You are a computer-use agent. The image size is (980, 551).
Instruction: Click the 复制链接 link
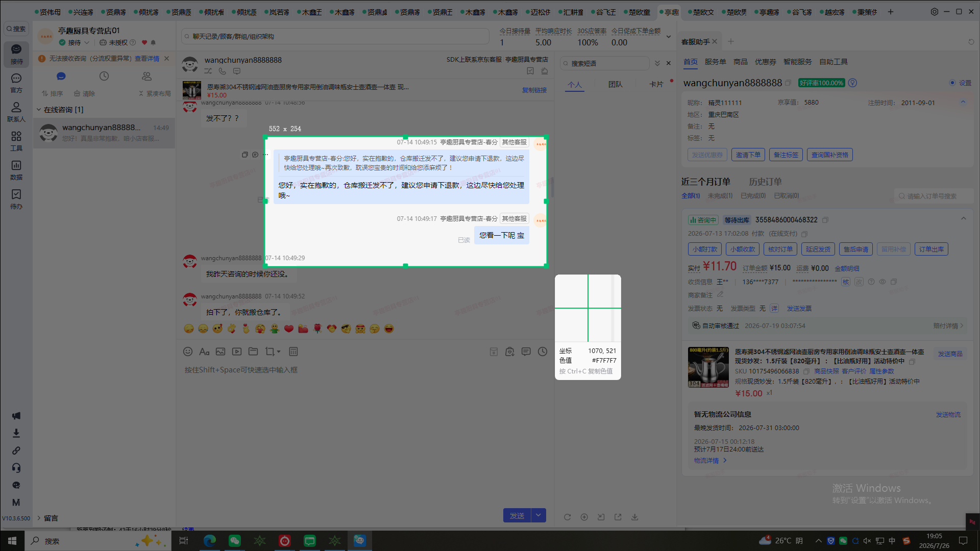534,90
